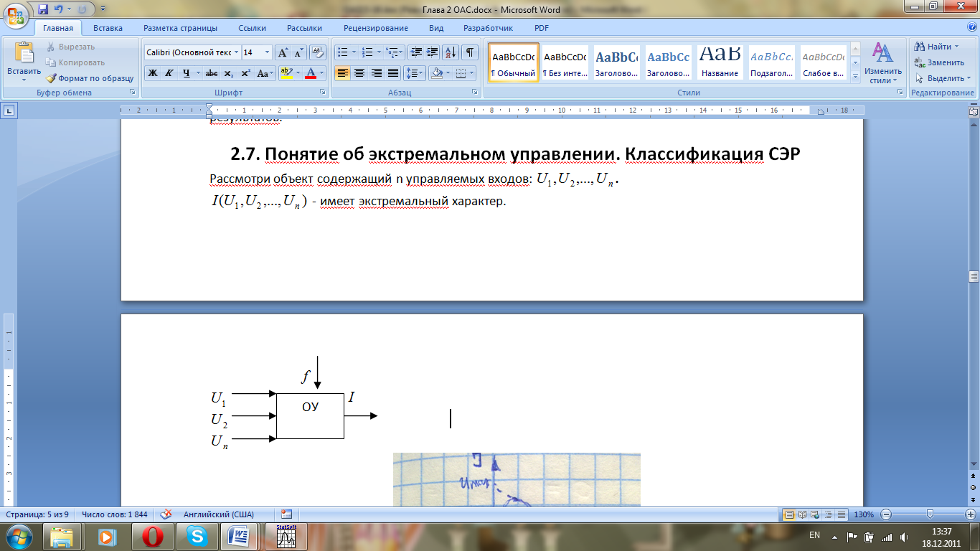The image size is (980, 551).
Task: Switch to Рецензирование tab
Action: pyautogui.click(x=376, y=28)
